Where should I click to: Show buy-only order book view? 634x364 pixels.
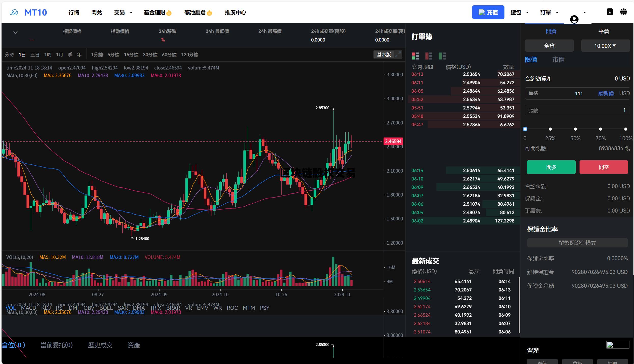[442, 56]
